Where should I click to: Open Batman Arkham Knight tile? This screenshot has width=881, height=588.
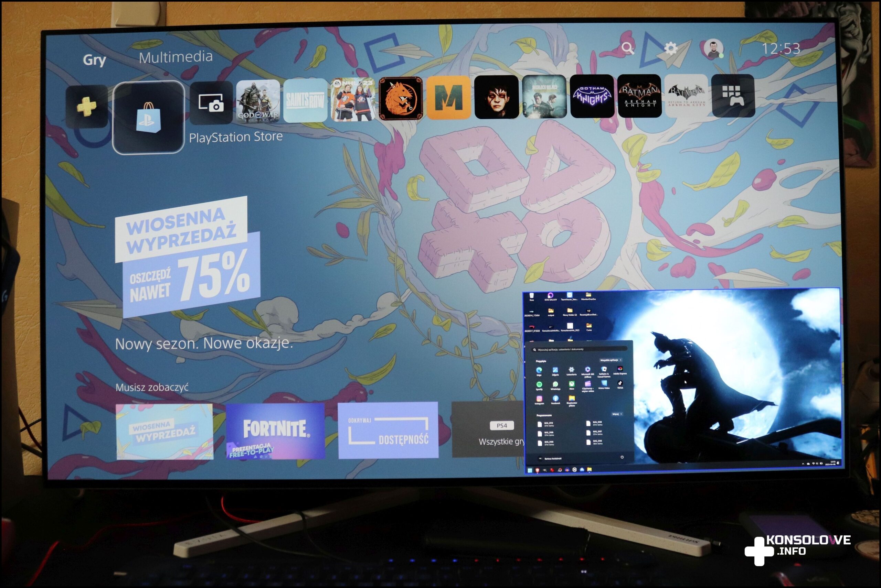(x=639, y=96)
